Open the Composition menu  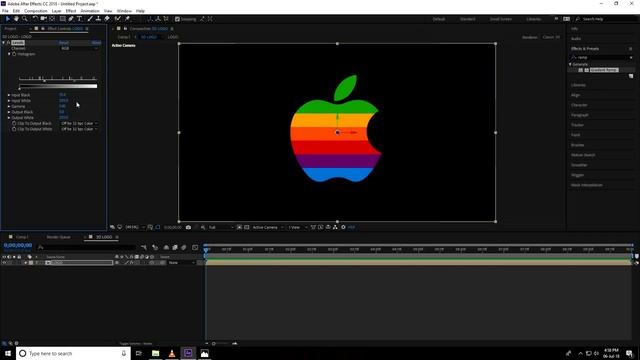tap(36, 11)
